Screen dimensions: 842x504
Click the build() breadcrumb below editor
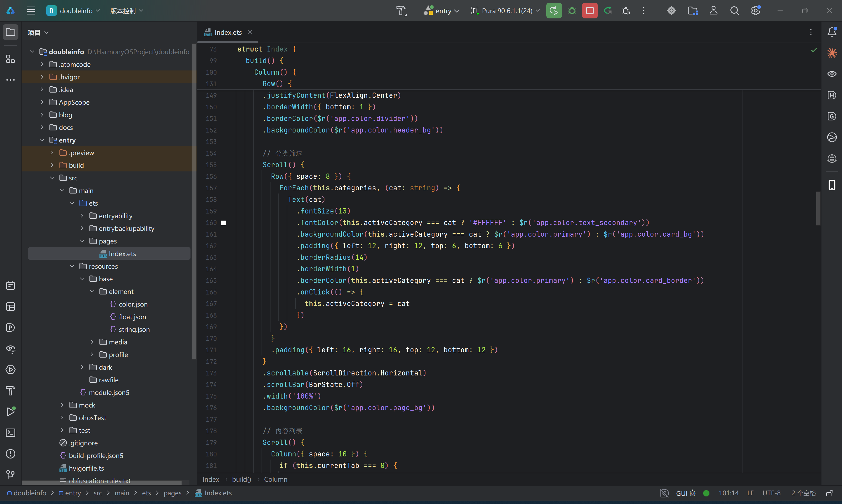point(242,479)
